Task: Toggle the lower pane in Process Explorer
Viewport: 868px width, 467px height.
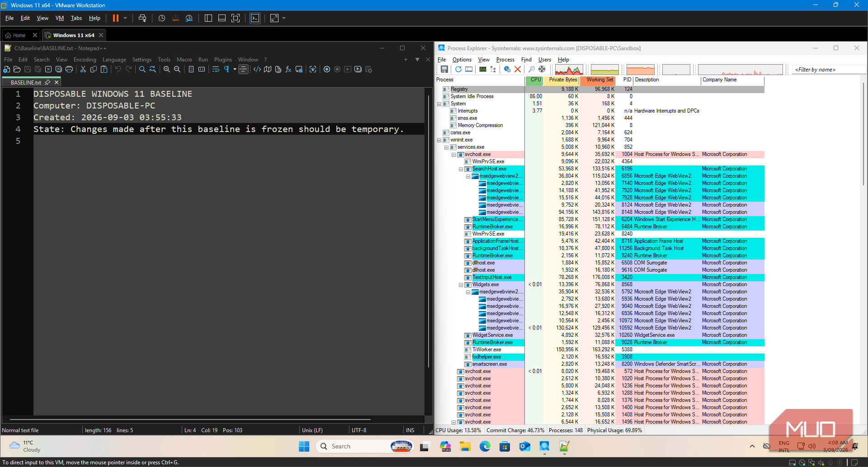Action: coord(469,69)
